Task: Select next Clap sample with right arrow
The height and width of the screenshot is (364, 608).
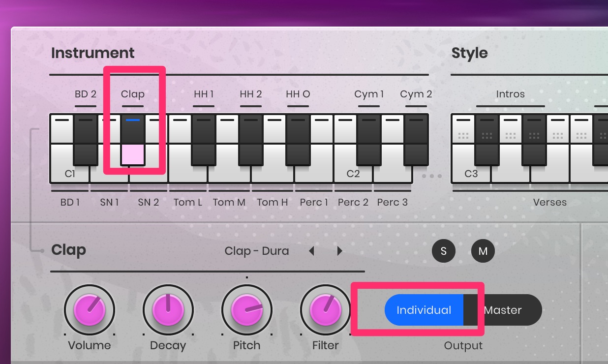Action: point(339,251)
